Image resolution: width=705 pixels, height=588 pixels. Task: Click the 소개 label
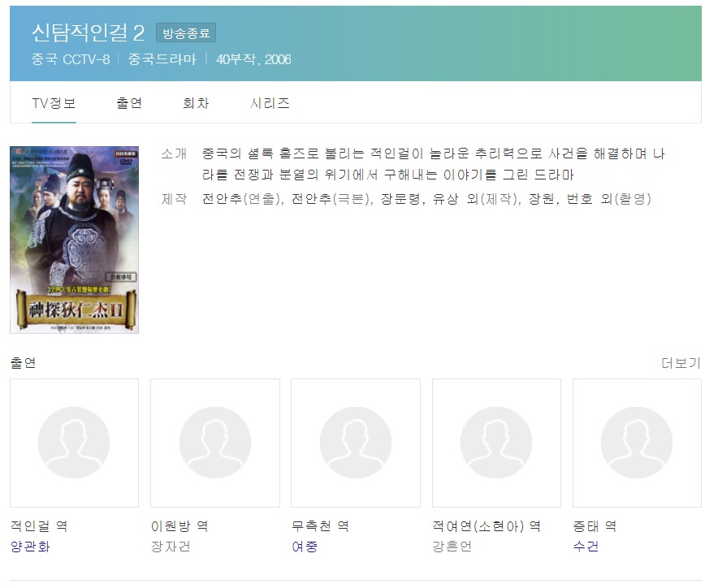[x=174, y=153]
